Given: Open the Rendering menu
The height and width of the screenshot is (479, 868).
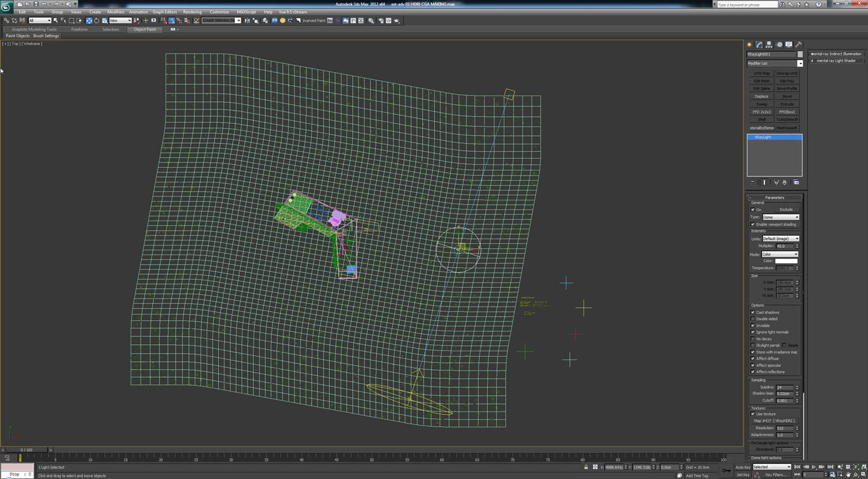Looking at the screenshot, I should click(192, 12).
